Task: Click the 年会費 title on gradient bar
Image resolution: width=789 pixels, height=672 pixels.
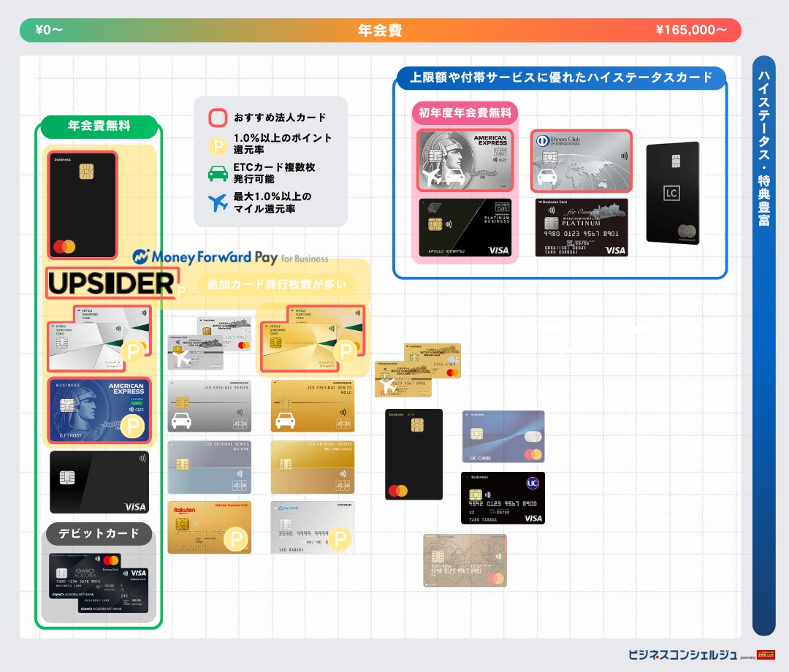Action: 380,30
